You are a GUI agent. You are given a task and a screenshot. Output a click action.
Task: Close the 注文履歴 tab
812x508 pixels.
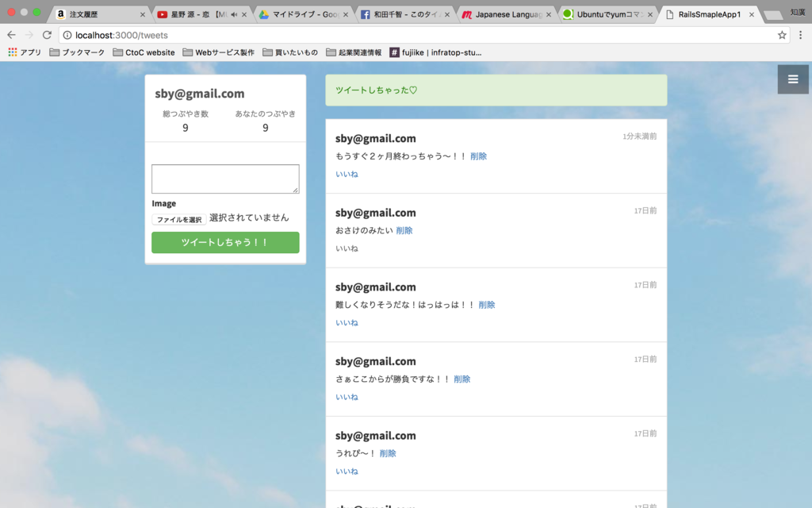pos(143,14)
